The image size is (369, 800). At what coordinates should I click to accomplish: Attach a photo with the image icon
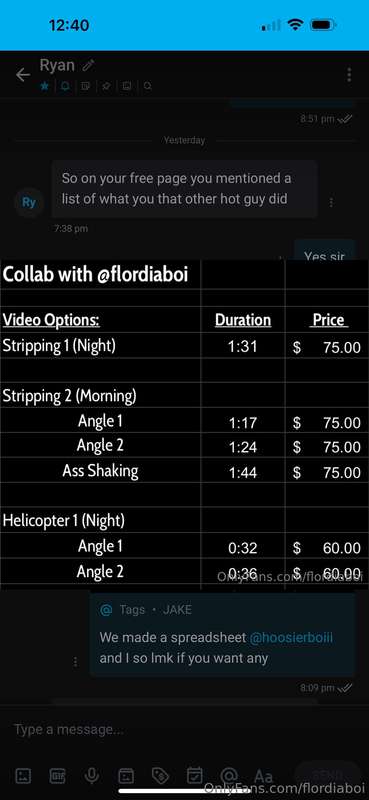[x=23, y=777]
